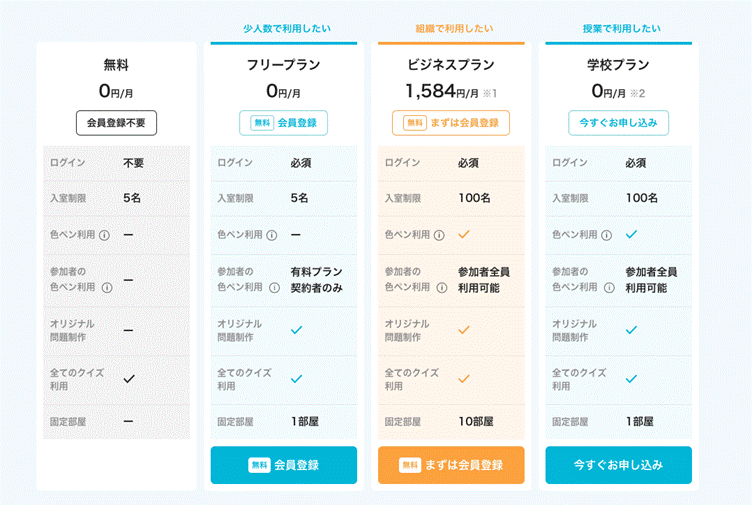The height and width of the screenshot is (505, 752).
Task: Click the ※2 footnote mark beside 学校プラン price
Action: click(637, 93)
